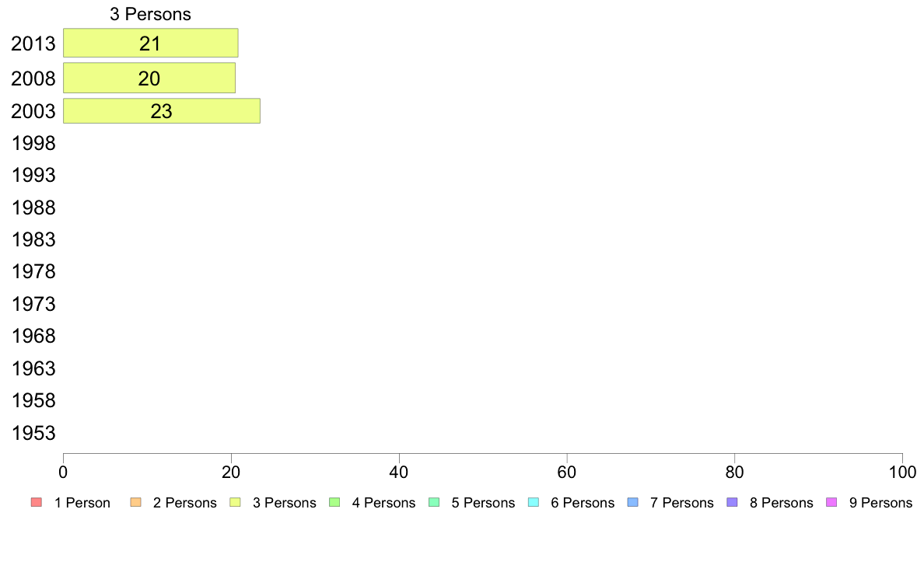The height and width of the screenshot is (572, 924).
Task: Toggle the 2 Persons legend swatch
Action: [x=135, y=503]
